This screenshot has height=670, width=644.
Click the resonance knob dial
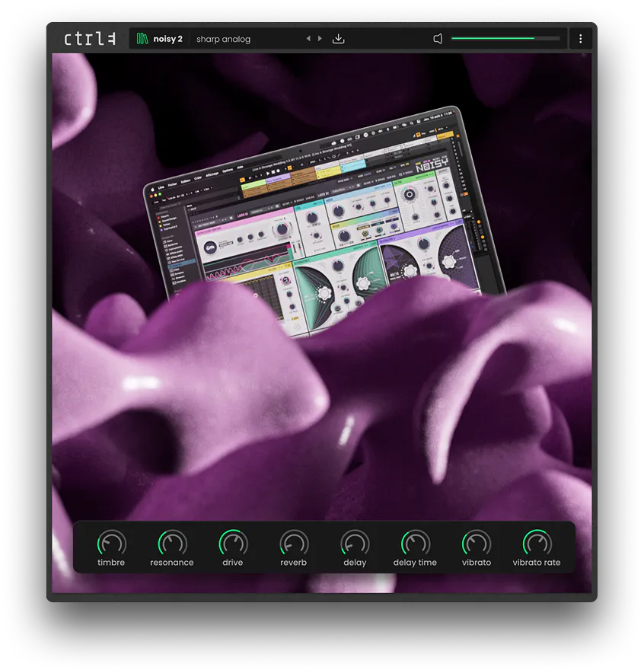[172, 543]
